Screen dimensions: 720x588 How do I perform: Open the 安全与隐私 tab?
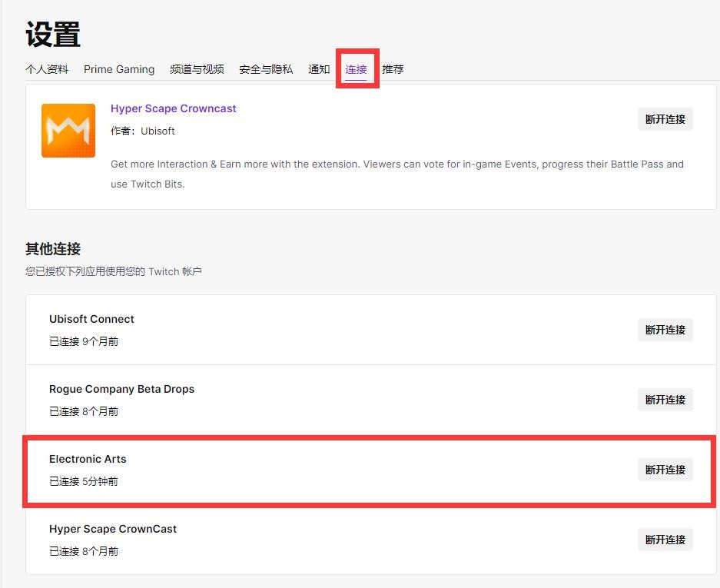pos(266,69)
